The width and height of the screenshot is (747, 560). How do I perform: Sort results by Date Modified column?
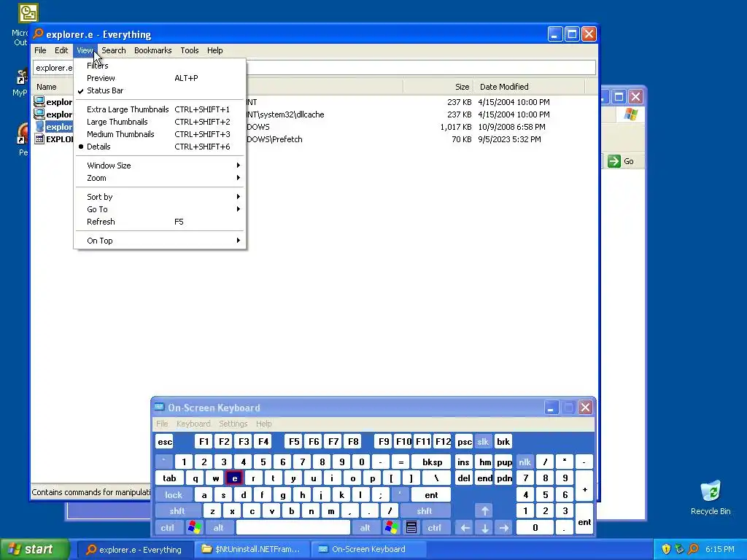pyautogui.click(x=529, y=87)
